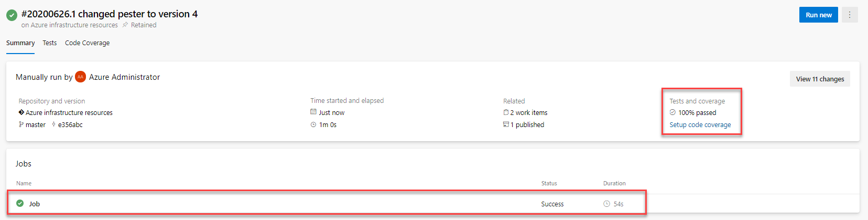Open the Code Coverage tab
Image resolution: width=868 pixels, height=220 pixels.
tap(87, 43)
